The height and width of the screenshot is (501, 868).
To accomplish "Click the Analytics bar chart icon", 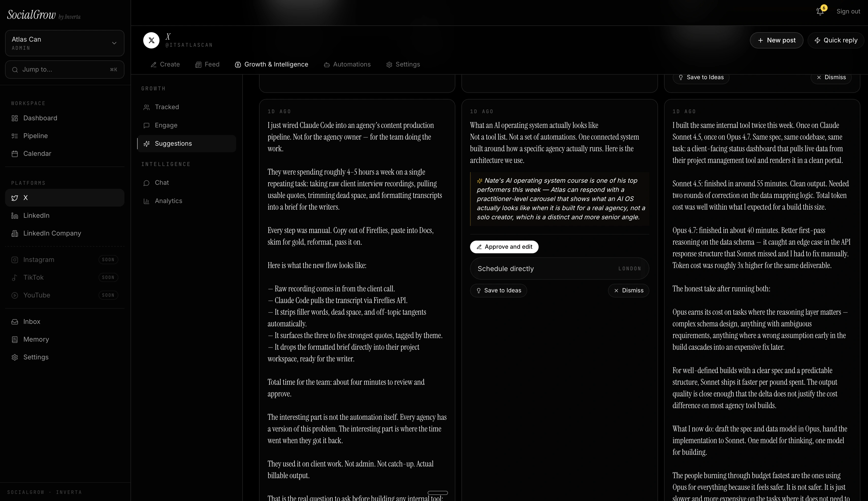I will (146, 201).
